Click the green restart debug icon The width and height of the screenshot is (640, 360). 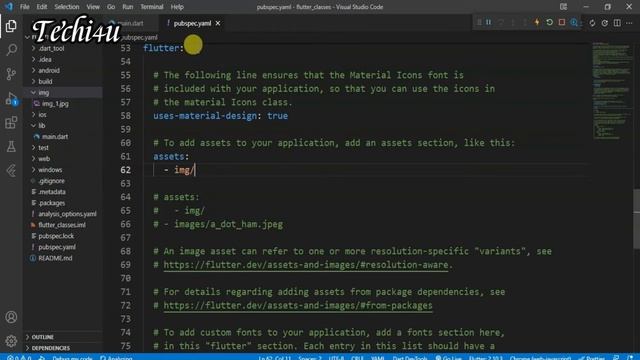549,22
